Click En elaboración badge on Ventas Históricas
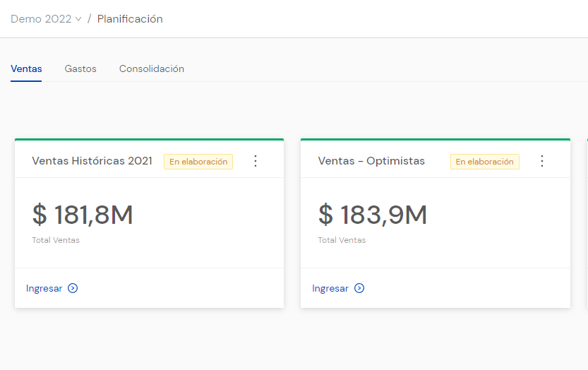Image resolution: width=588 pixels, height=370 pixels. point(198,162)
